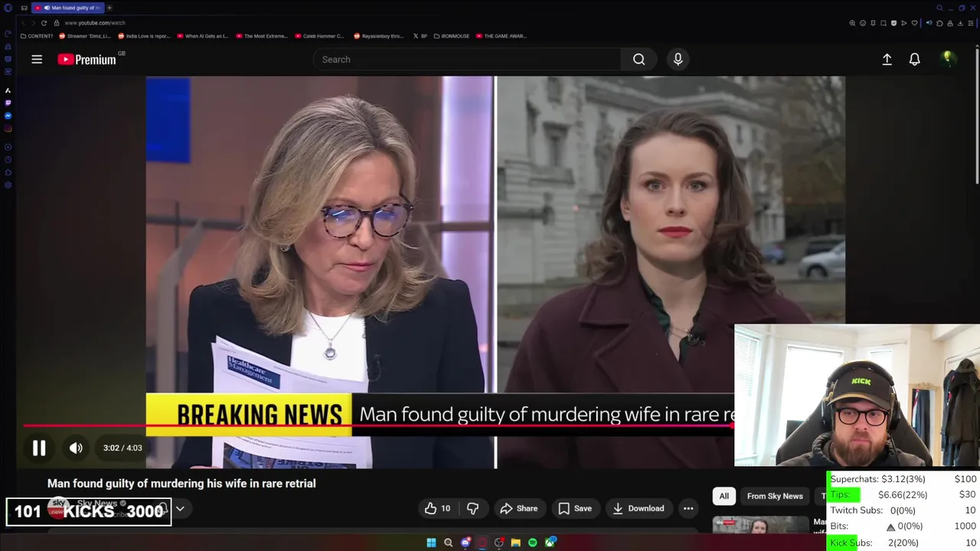The width and height of the screenshot is (980, 551).
Task: Open sidebar settings gear icon
Action: (8, 184)
